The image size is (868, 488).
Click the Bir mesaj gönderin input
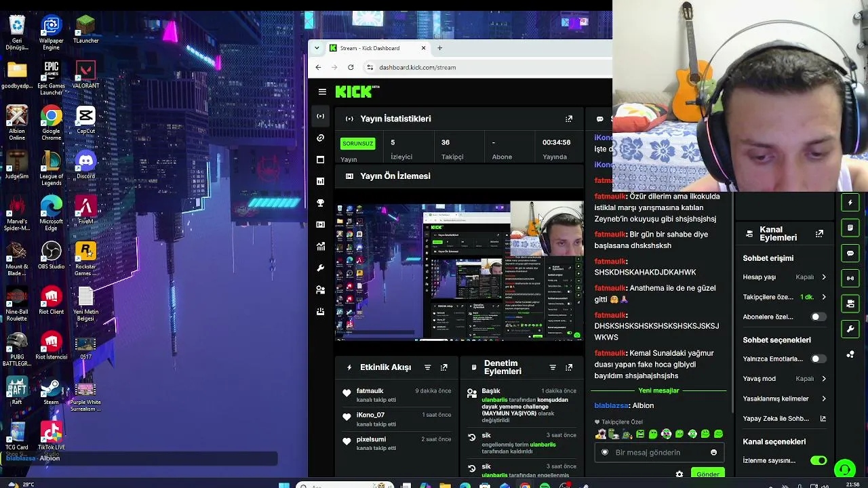click(658, 453)
